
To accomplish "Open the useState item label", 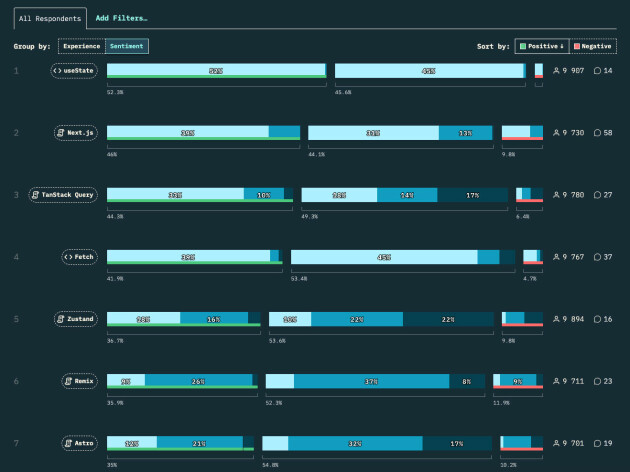I will pyautogui.click(x=74, y=71).
